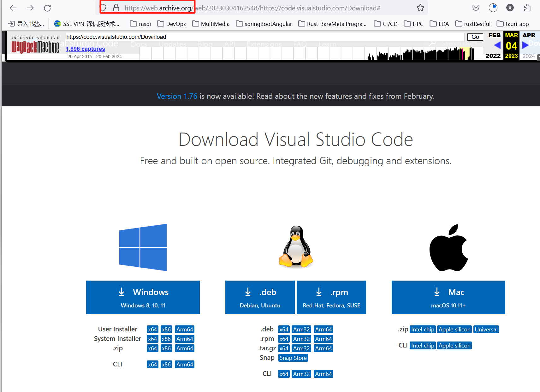Image resolution: width=540 pixels, height=392 pixels.
Task: Download Windows .zip x64
Action: 152,348
